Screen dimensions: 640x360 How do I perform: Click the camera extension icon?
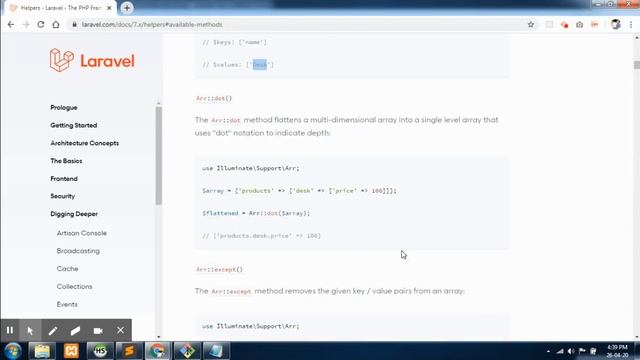(580, 24)
